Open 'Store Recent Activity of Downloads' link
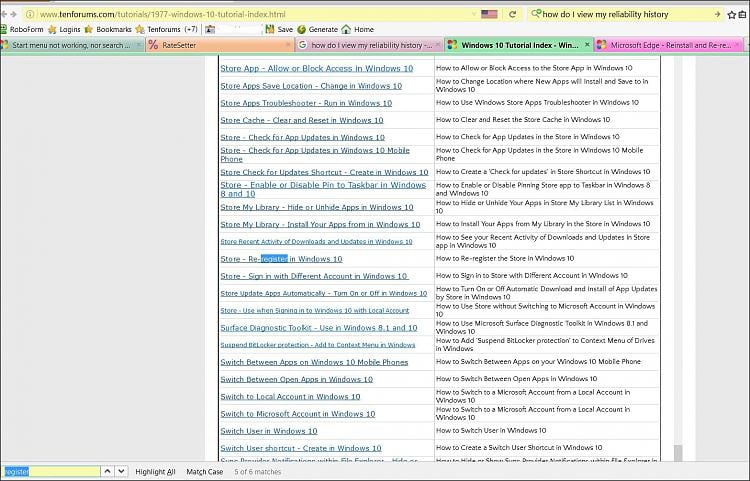The width and height of the screenshot is (750, 481). 316,242
